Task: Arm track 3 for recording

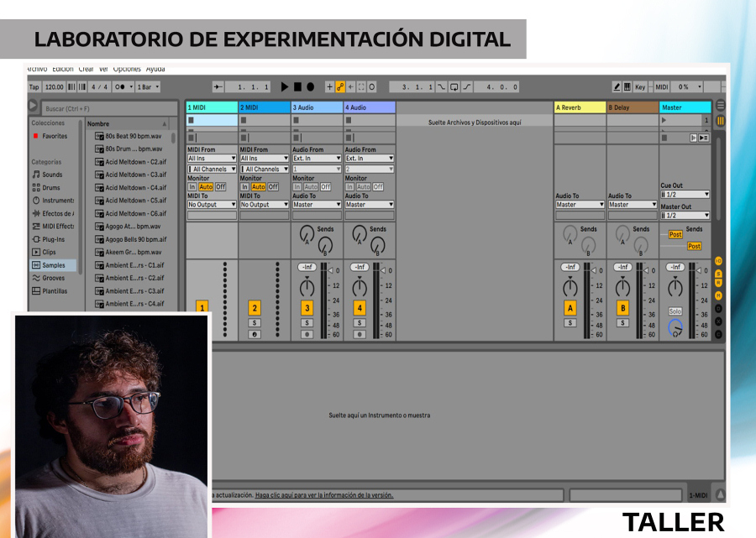Action: (307, 334)
